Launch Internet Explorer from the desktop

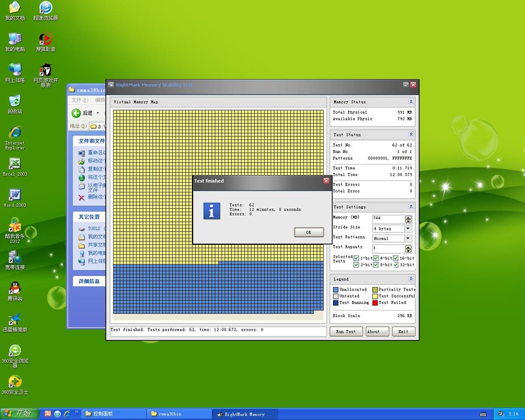(15, 134)
